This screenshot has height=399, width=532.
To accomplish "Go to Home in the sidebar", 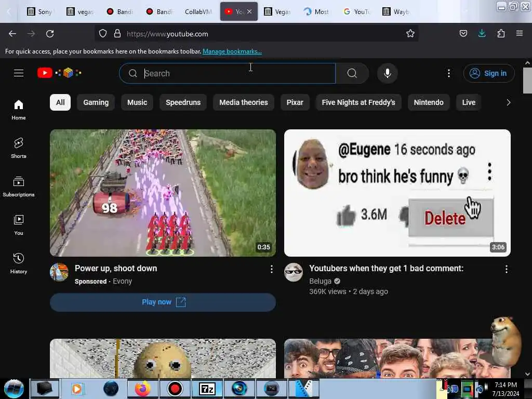I will [19, 110].
